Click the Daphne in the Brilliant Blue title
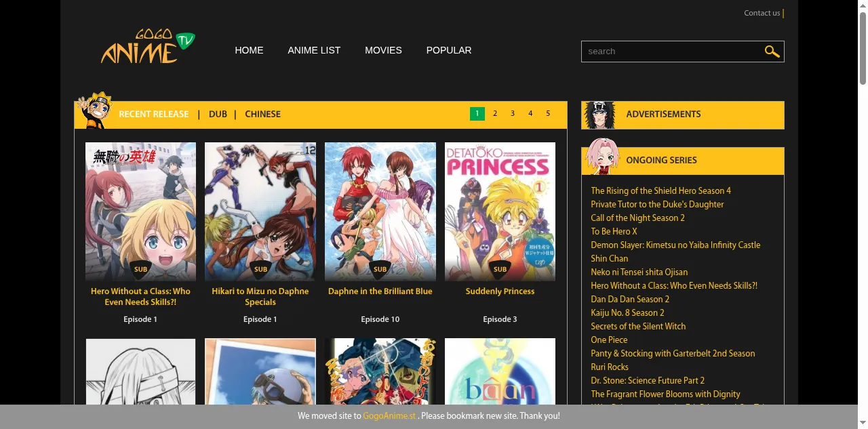 tap(380, 291)
